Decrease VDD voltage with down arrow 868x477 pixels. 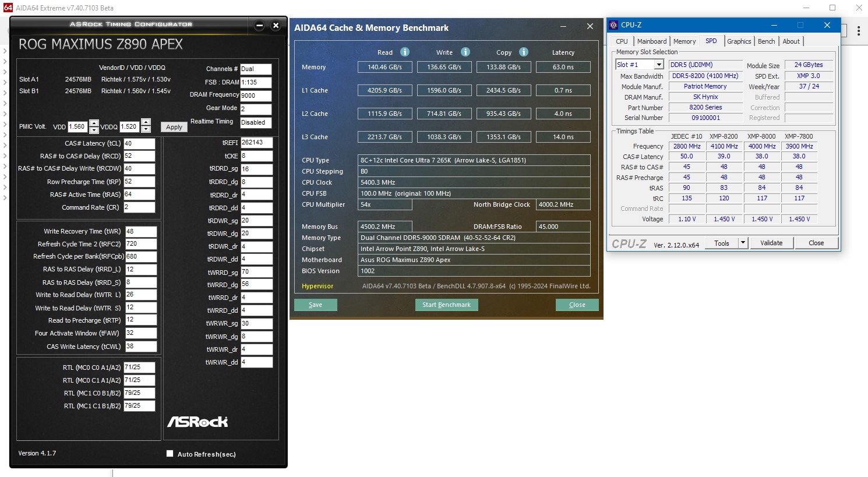click(94, 130)
